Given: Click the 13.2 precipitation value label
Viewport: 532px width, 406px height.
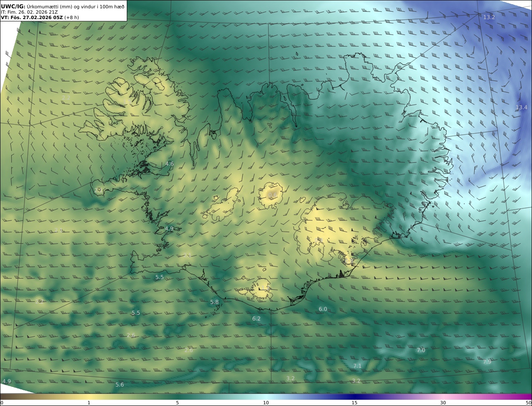Looking at the screenshot, I should (x=489, y=17).
